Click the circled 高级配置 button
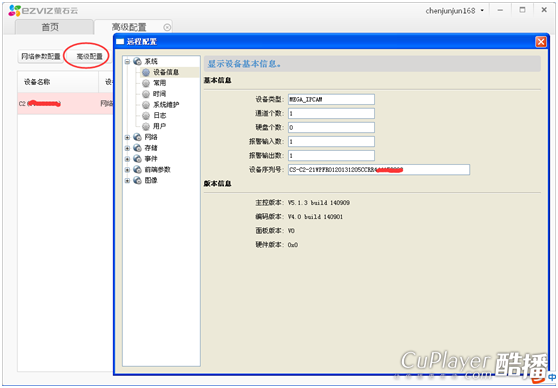The width and height of the screenshot is (558, 388). [x=89, y=57]
